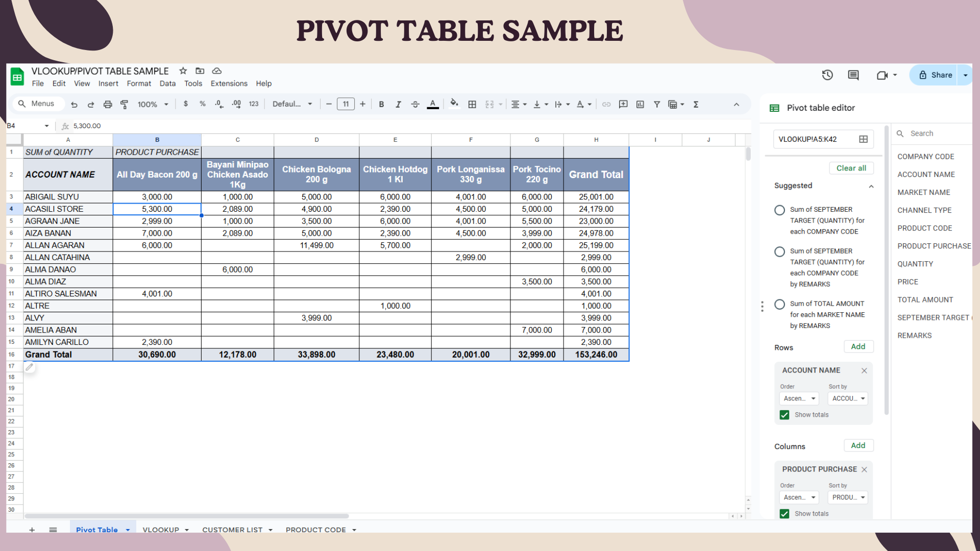The width and height of the screenshot is (980, 551).
Task: Select Sum of TOTAL AMOUNT suggestion
Action: click(779, 305)
